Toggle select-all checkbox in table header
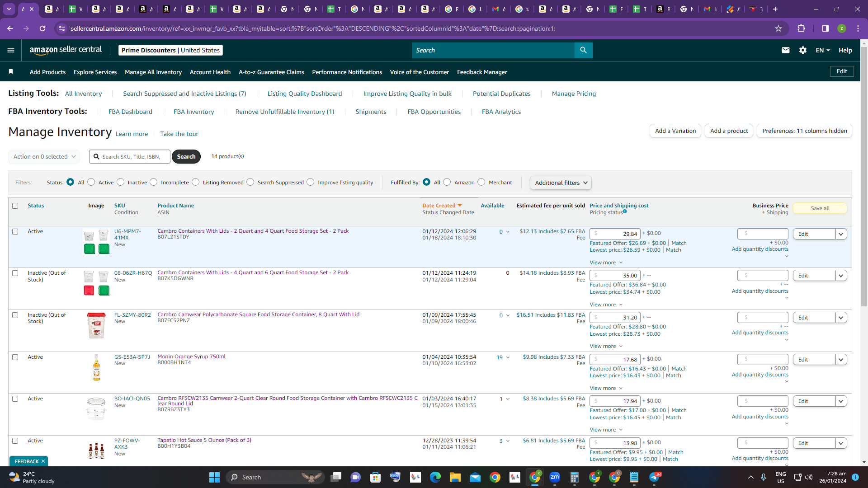 [15, 206]
